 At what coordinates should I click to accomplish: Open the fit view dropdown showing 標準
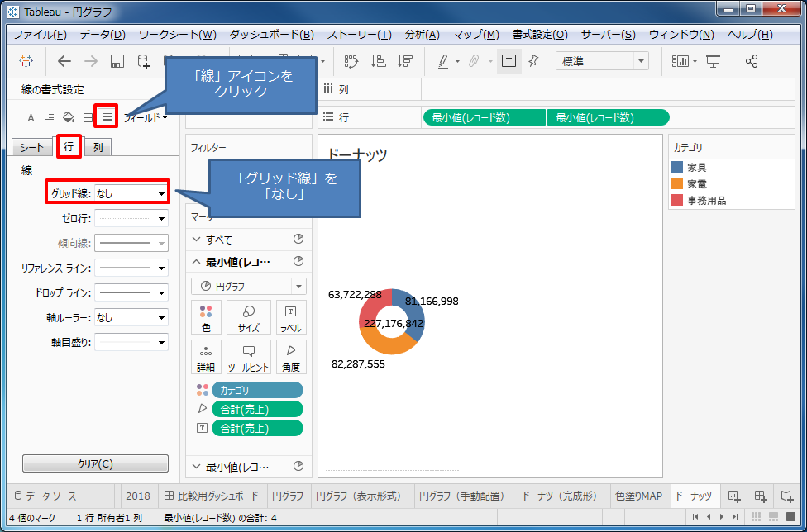click(602, 60)
